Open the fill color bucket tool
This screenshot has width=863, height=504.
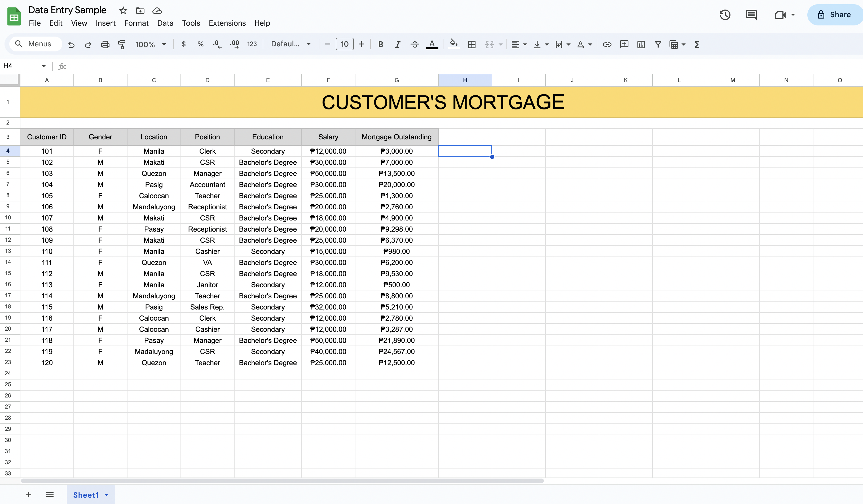(x=454, y=44)
